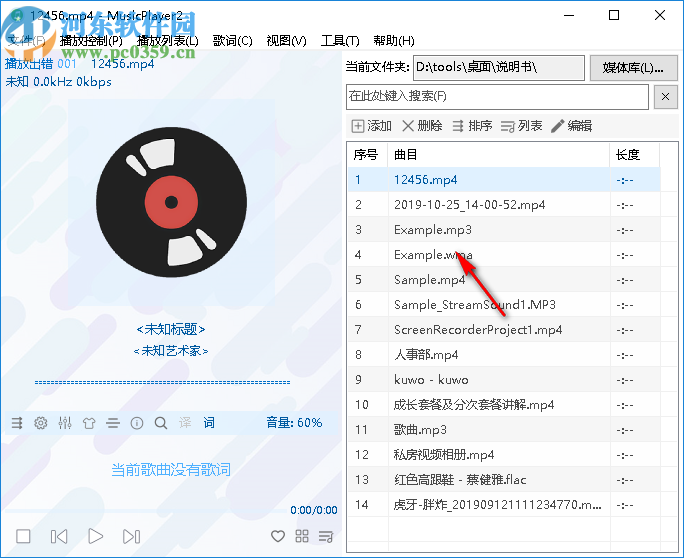Click the 序号 column header
Screen dimensions: 684x558
point(368,154)
